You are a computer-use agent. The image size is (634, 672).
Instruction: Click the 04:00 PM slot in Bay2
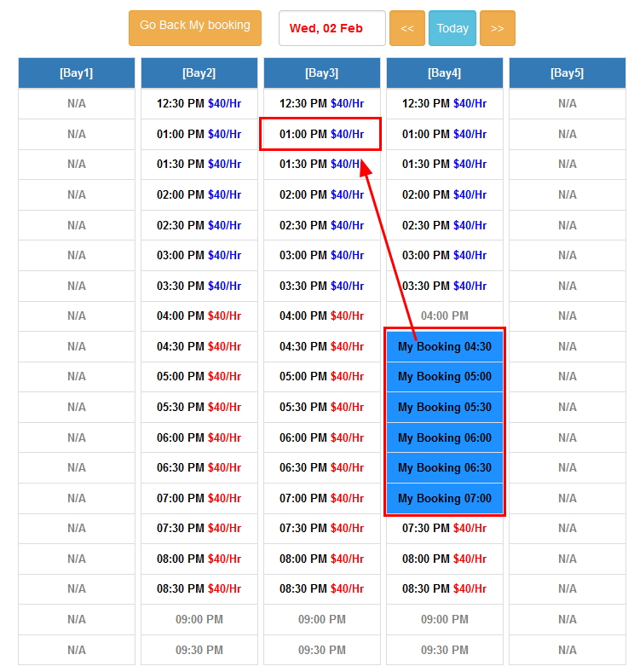tap(199, 316)
